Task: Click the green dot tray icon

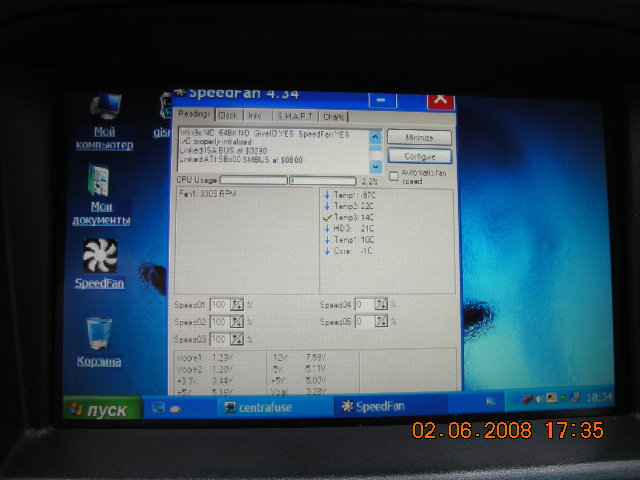Action: 563,398
